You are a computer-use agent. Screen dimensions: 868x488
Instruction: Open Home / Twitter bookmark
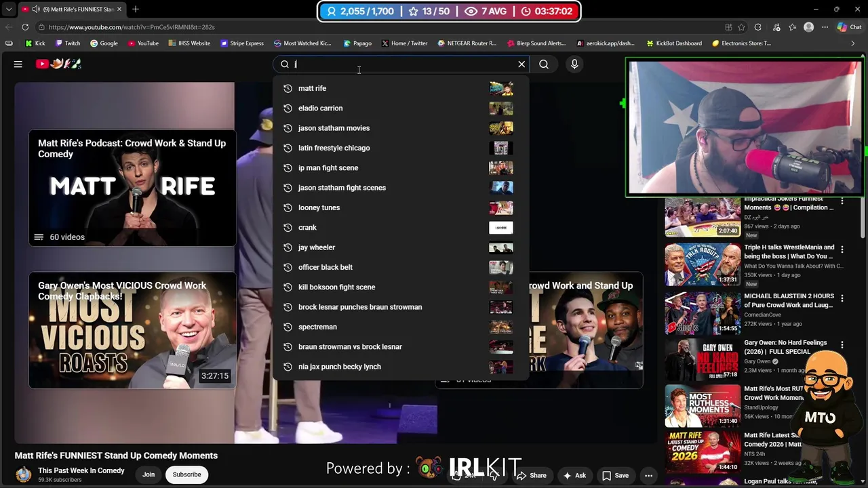tap(404, 43)
